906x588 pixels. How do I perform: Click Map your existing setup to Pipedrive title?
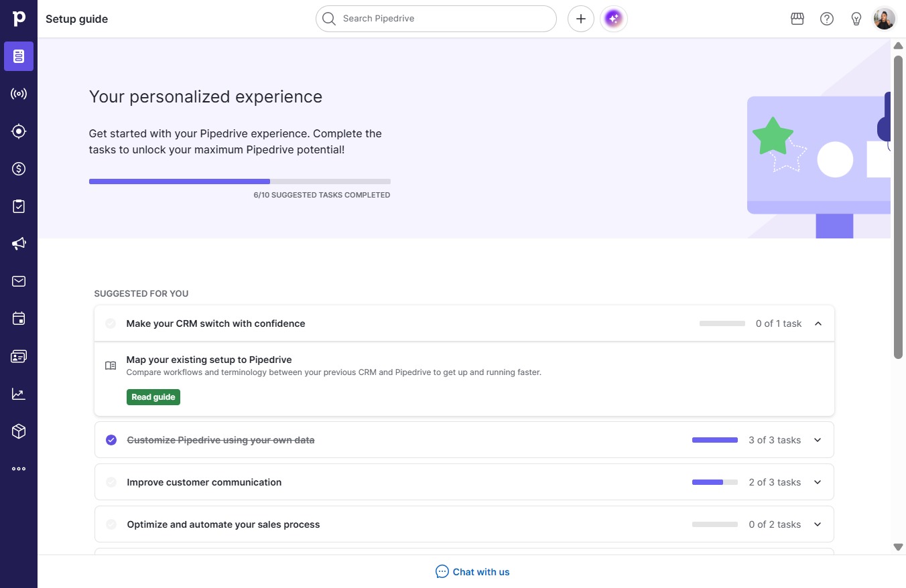[x=209, y=360]
